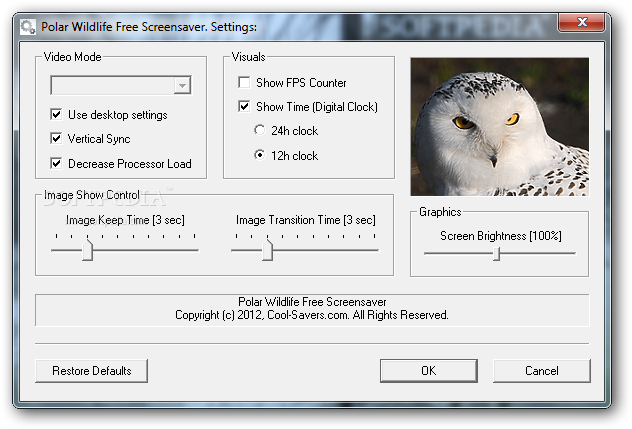The image size is (632, 429).
Task: Click the Screen Brightness slider handle
Action: coord(497,254)
